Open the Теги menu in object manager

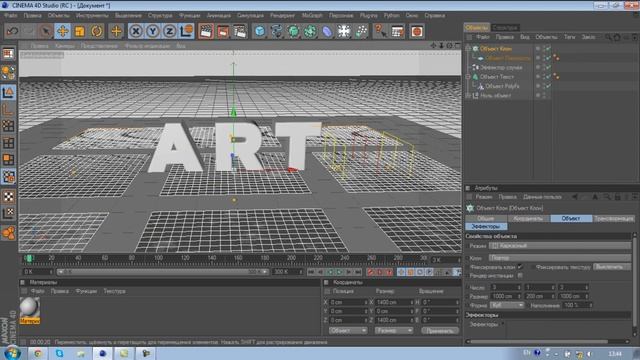569,37
